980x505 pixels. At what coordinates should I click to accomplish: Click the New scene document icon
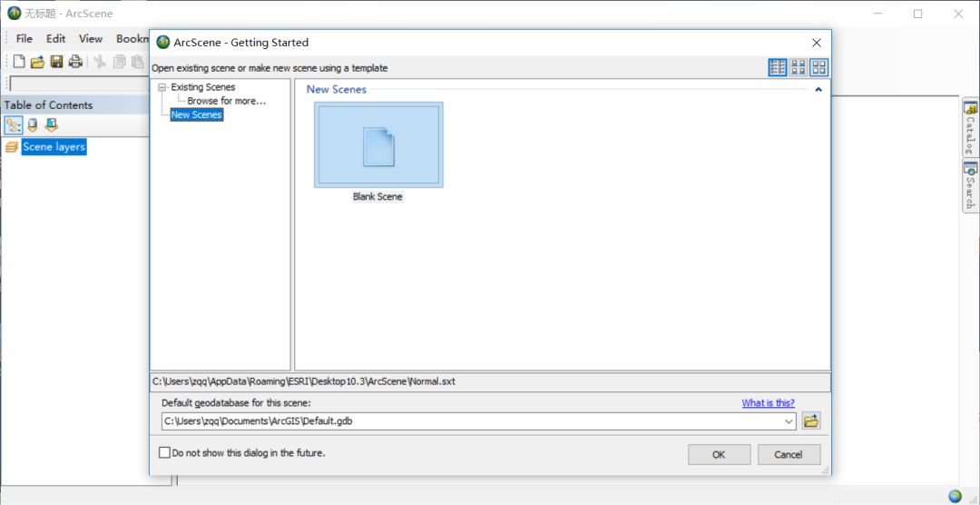[x=19, y=61]
